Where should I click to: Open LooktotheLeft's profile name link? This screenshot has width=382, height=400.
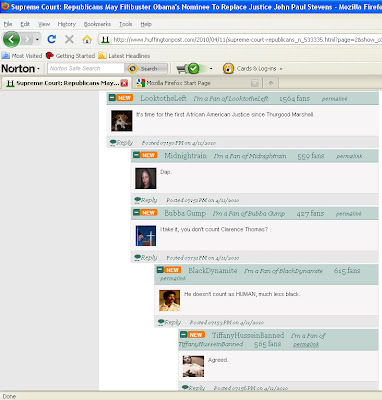point(163,98)
